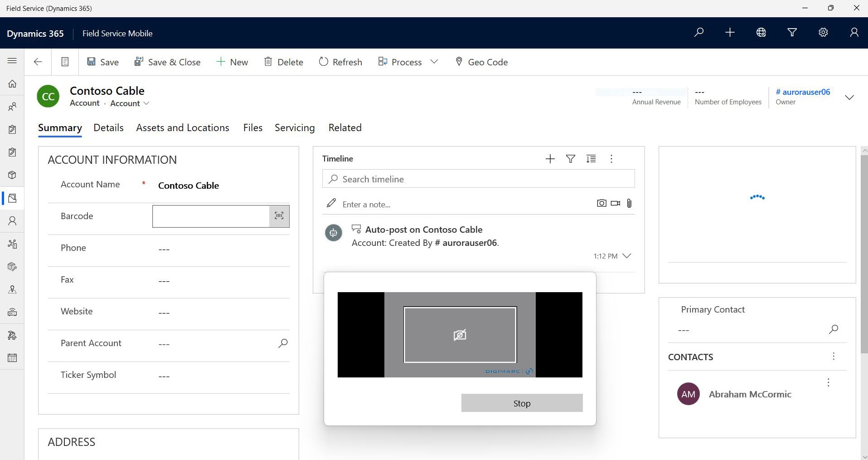The image size is (868, 460).
Task: Click the vertical scrollbar thumb
Action: (x=864, y=254)
